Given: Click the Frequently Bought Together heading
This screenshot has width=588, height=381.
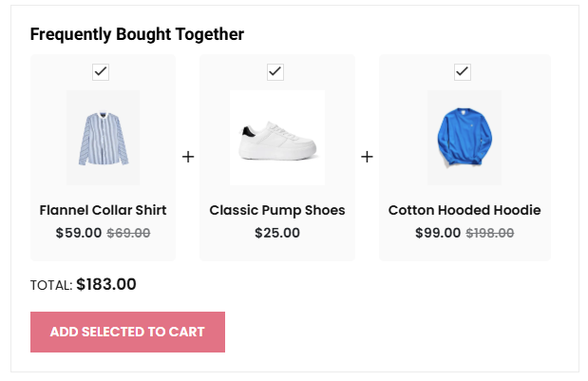Looking at the screenshot, I should click(x=137, y=35).
